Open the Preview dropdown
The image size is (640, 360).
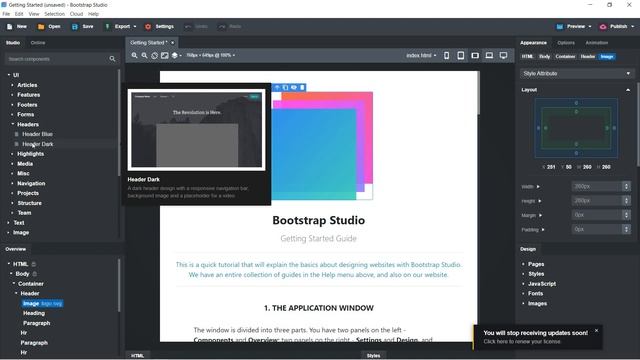pos(574,27)
